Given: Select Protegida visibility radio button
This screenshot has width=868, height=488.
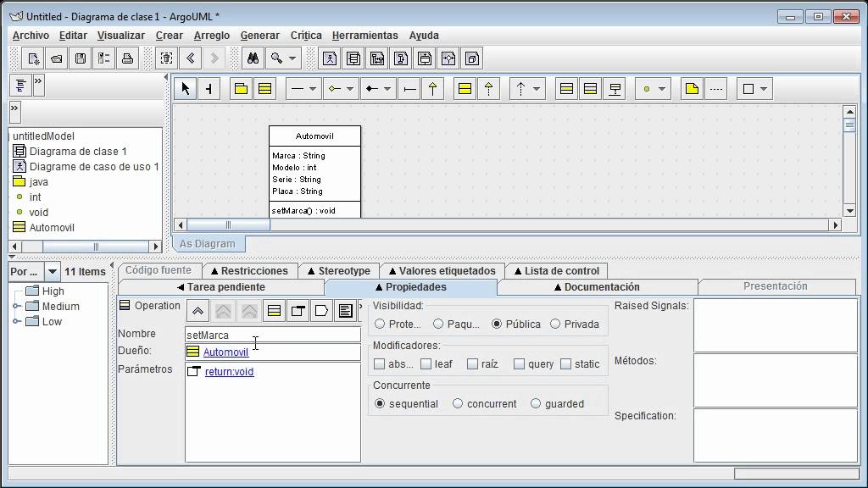Looking at the screenshot, I should point(380,324).
